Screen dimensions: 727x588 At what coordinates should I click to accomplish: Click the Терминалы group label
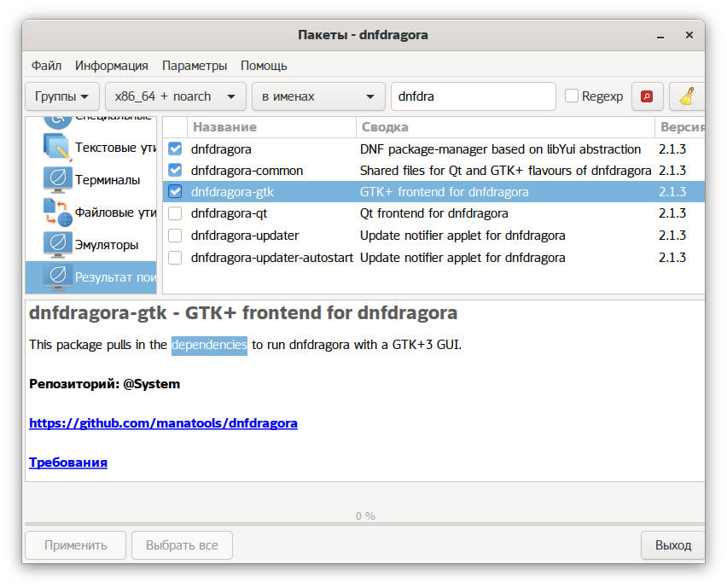(x=108, y=179)
